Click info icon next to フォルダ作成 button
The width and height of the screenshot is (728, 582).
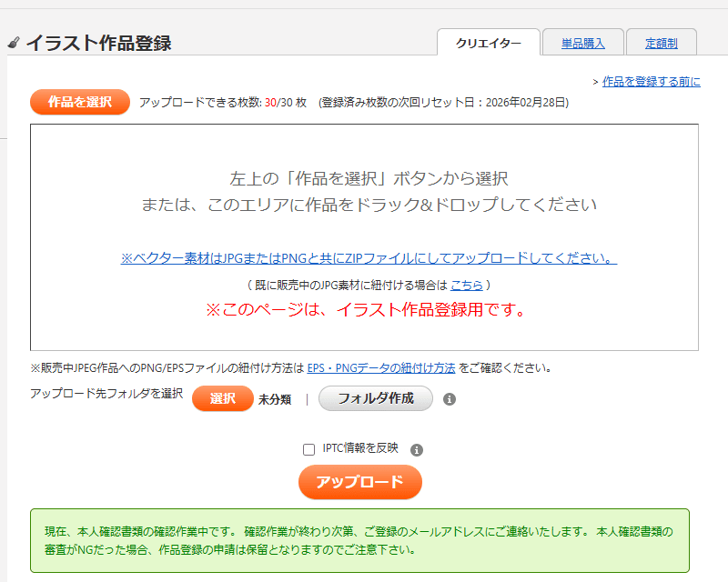(x=449, y=398)
